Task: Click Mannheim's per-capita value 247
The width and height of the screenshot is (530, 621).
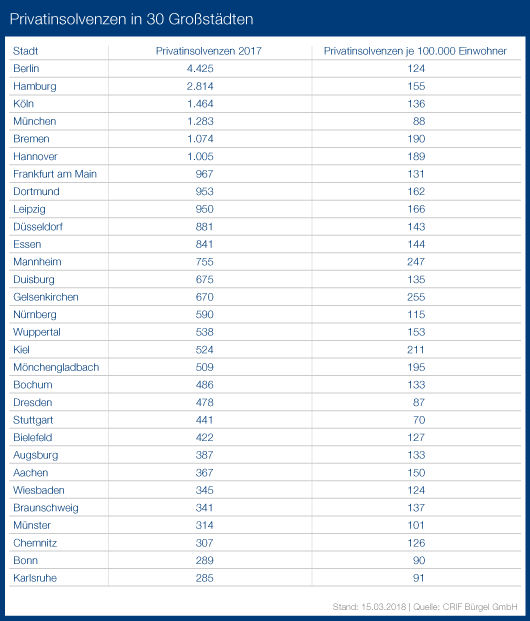Action: (416, 262)
